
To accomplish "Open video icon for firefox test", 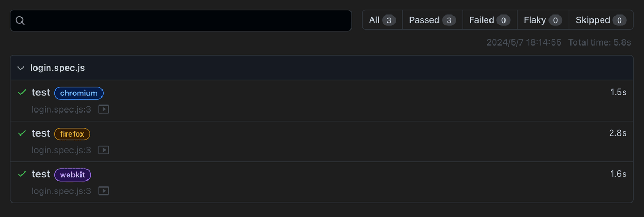I will [x=104, y=150].
